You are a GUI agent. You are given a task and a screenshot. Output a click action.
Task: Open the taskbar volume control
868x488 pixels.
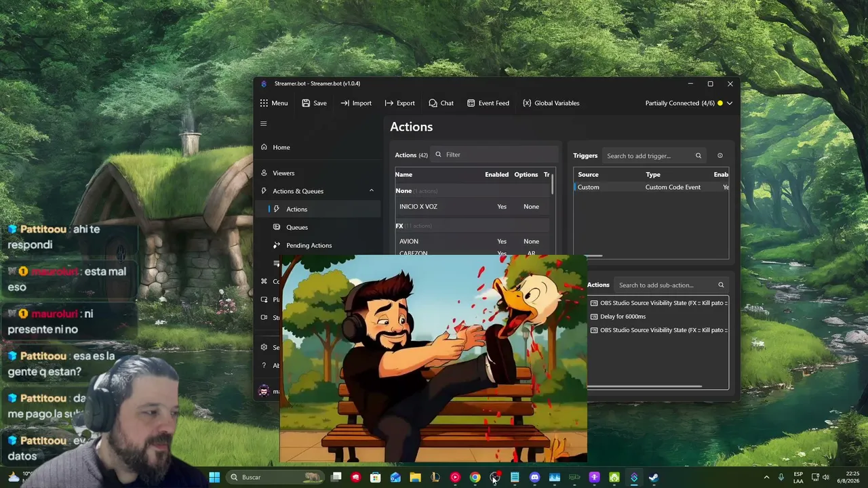coord(825,477)
